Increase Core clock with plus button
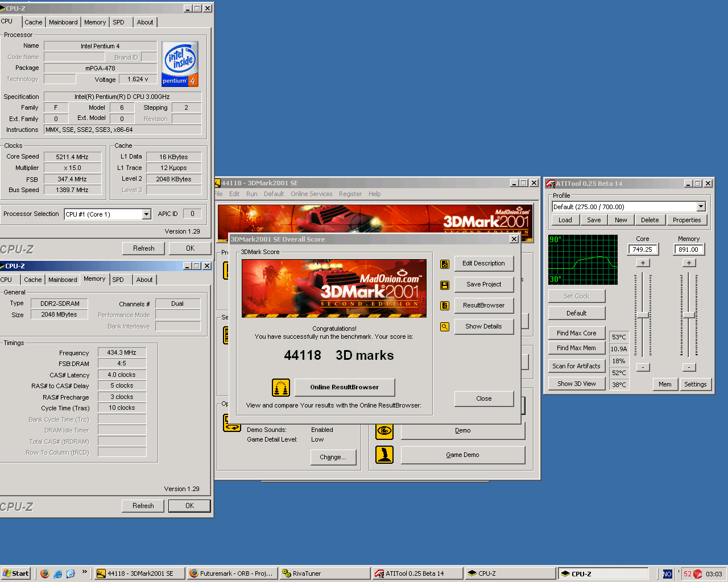This screenshot has height=582, width=728. [x=643, y=263]
